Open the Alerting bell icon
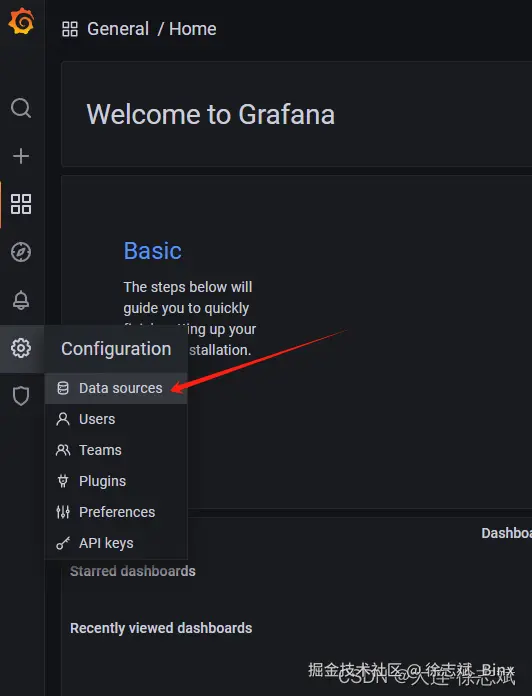 [x=21, y=301]
